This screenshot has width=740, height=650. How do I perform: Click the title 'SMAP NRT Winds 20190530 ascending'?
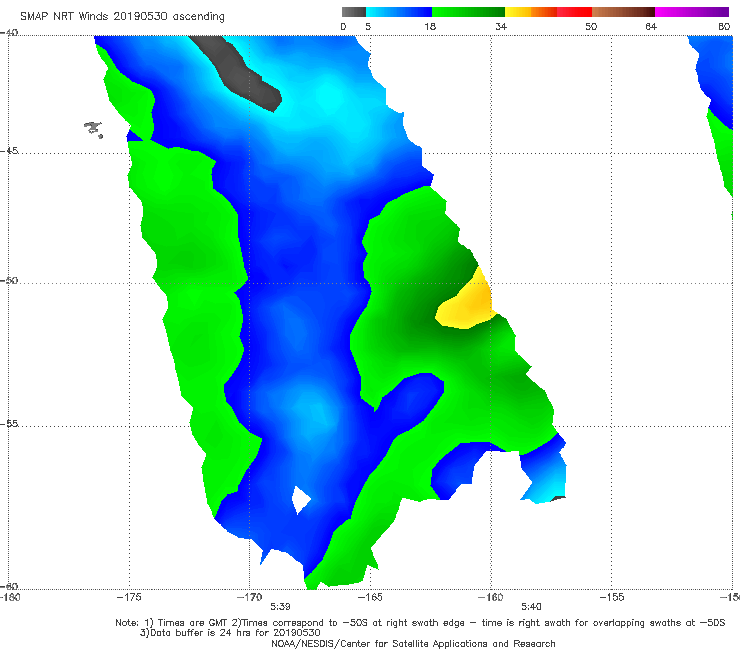pos(122,17)
